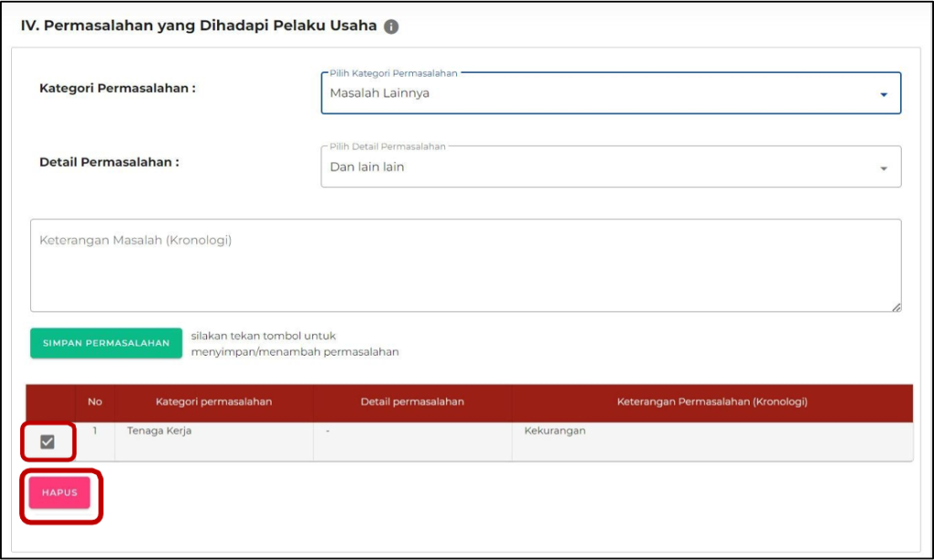Viewport: 934px width, 560px height.
Task: Click the "Tenaga Kerja" table cell
Action: (160, 431)
